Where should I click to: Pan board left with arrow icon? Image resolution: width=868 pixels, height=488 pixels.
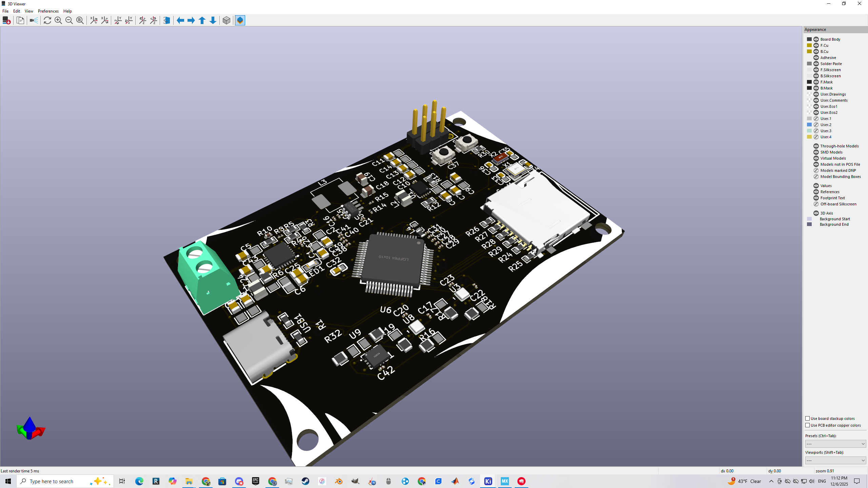[180, 20]
